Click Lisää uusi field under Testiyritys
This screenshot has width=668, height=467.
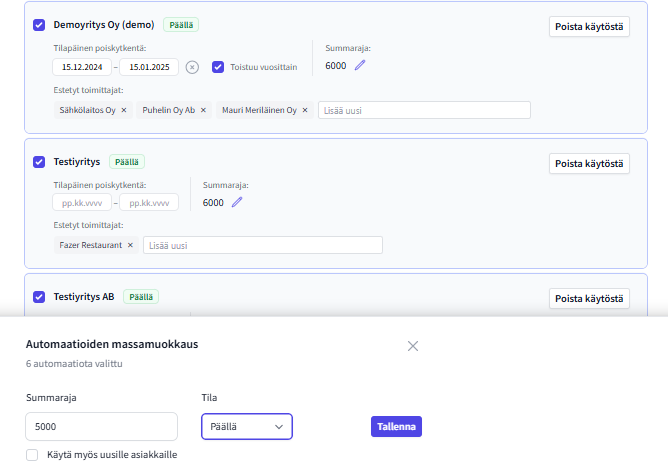(x=263, y=245)
